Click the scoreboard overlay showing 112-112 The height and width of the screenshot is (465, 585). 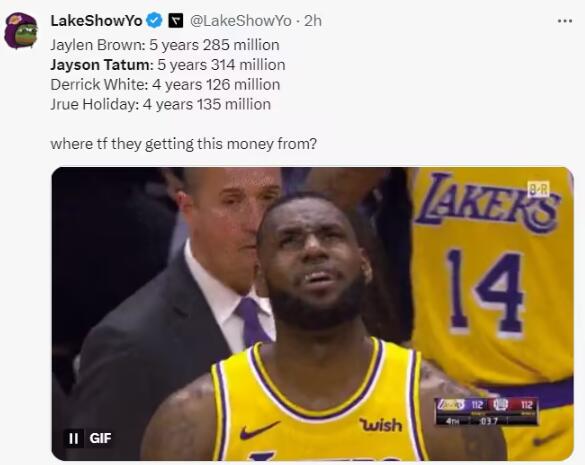(x=487, y=412)
